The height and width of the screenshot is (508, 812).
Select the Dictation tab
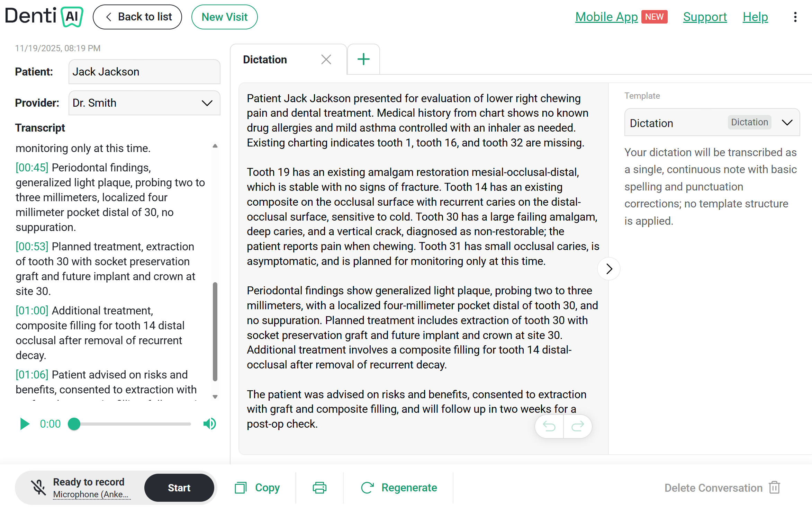pyautogui.click(x=265, y=60)
